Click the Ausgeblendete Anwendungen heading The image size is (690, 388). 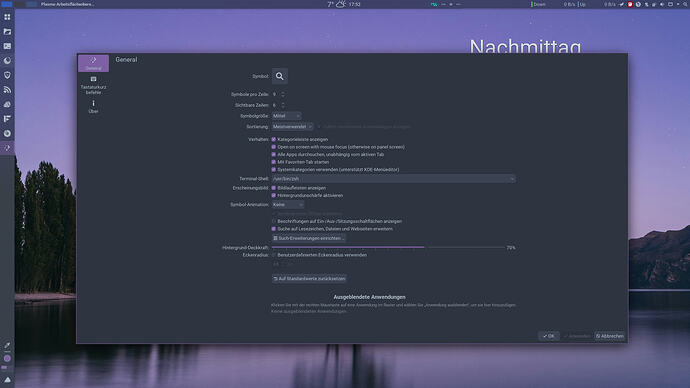pyautogui.click(x=369, y=297)
